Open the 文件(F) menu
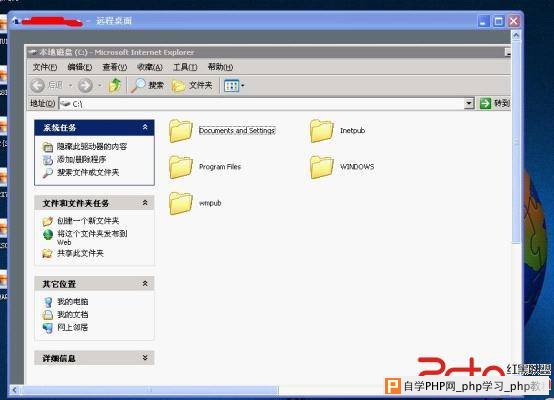 [x=45, y=67]
